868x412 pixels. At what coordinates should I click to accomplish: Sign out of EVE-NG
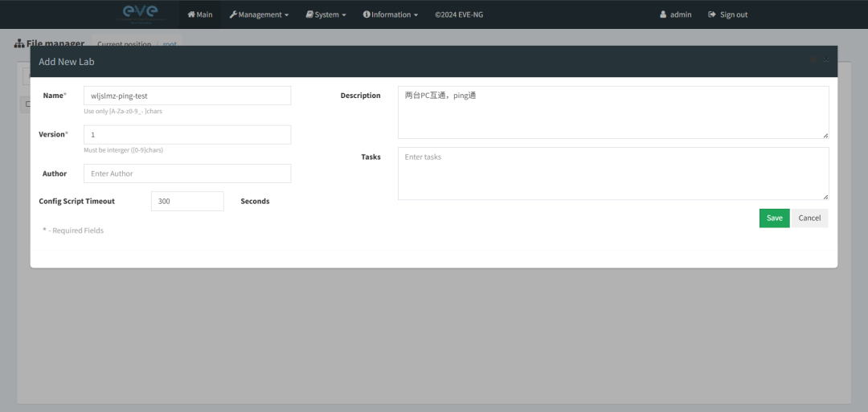click(x=727, y=14)
